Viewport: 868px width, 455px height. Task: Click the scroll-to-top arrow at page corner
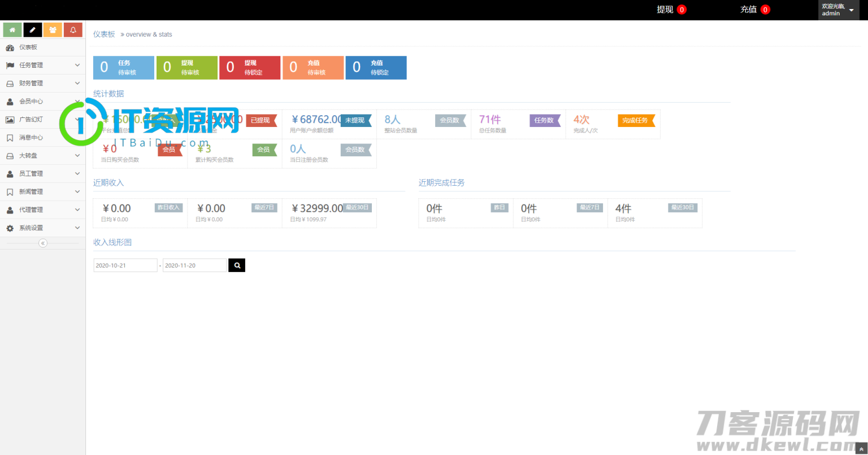(861, 449)
